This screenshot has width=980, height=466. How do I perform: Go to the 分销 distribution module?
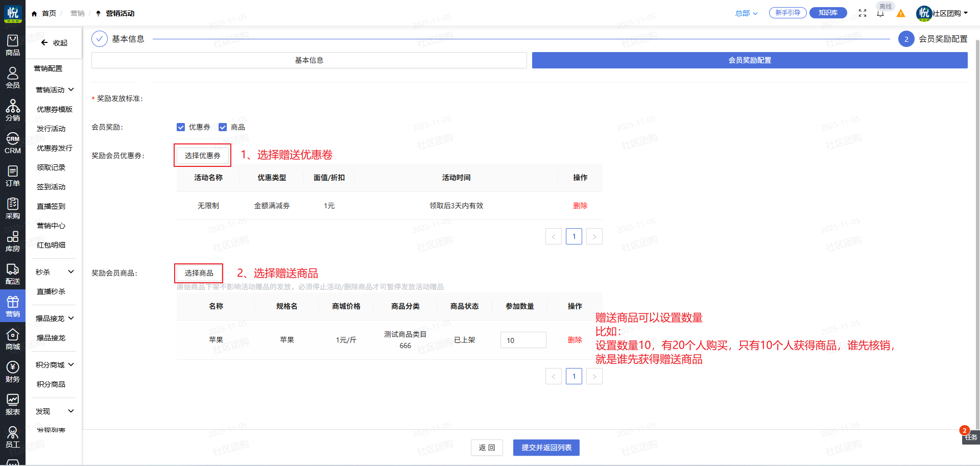(13, 110)
